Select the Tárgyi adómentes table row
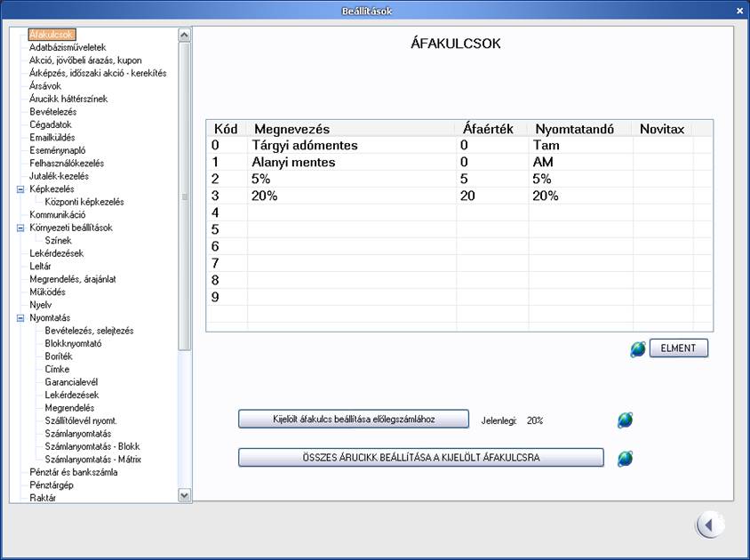750x560 pixels. 304,145
